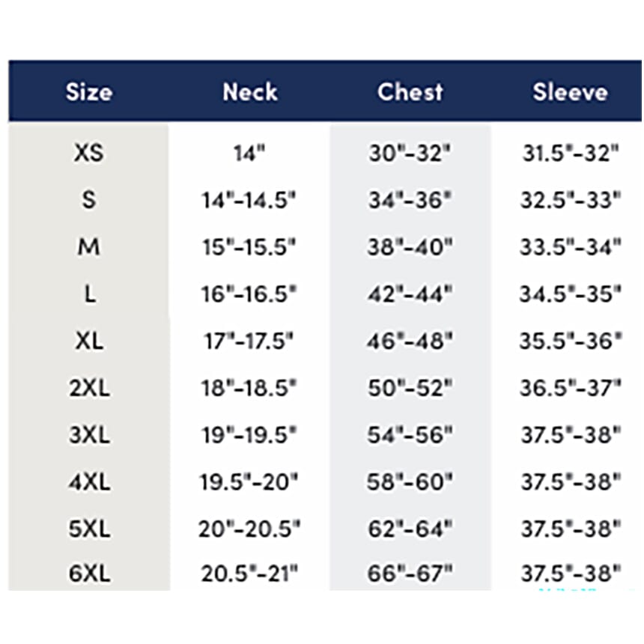This screenshot has width=644, height=644.
Task: Click chest value 66"-67"
Action: coord(410,574)
